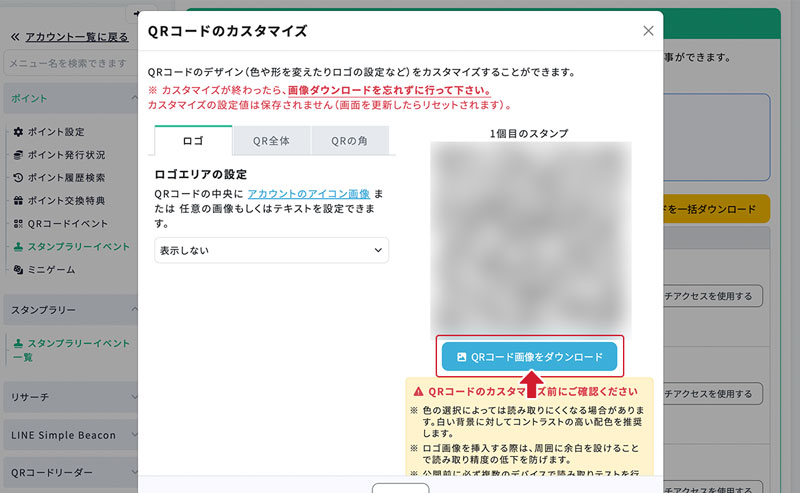The width and height of the screenshot is (800, 493).
Task: Click the gear icon for ポイント設定
Action: click(x=18, y=132)
